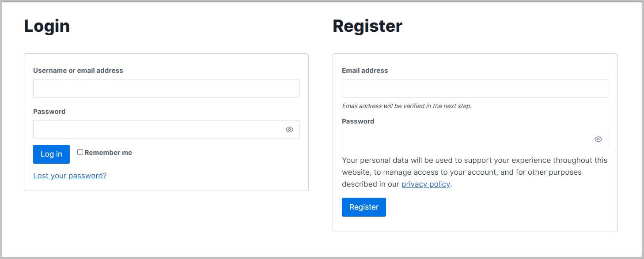Screen dimensions: 644x259
Task: Click the Password label in Login form
Action: pos(49,112)
